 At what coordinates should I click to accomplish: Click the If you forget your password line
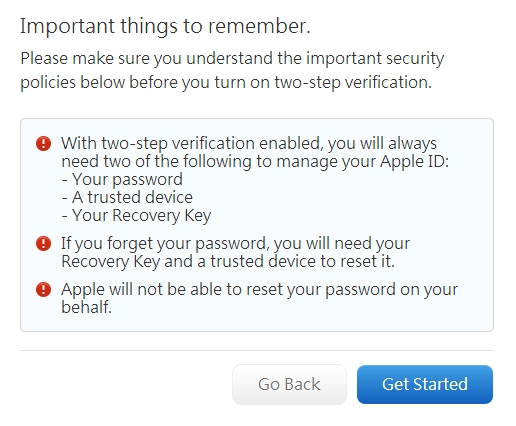236,244
